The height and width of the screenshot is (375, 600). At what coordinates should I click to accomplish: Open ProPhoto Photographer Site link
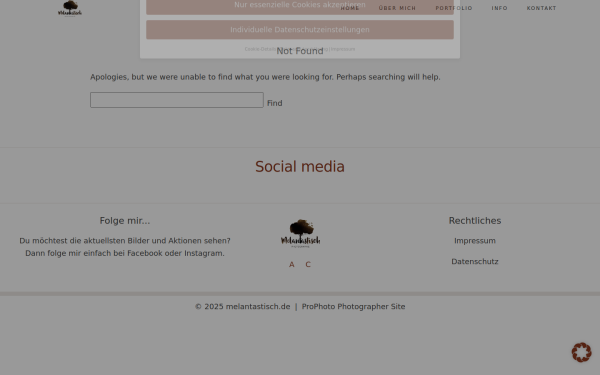point(353,307)
